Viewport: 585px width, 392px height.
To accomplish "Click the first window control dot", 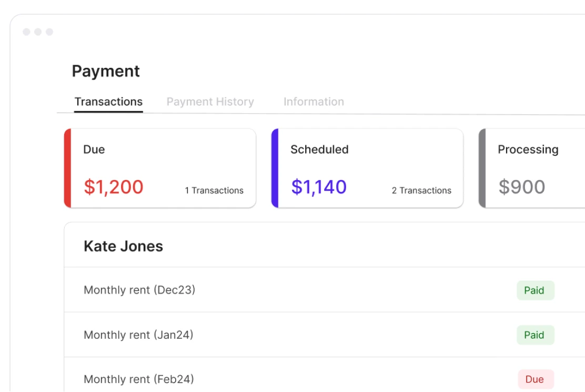I will point(26,32).
